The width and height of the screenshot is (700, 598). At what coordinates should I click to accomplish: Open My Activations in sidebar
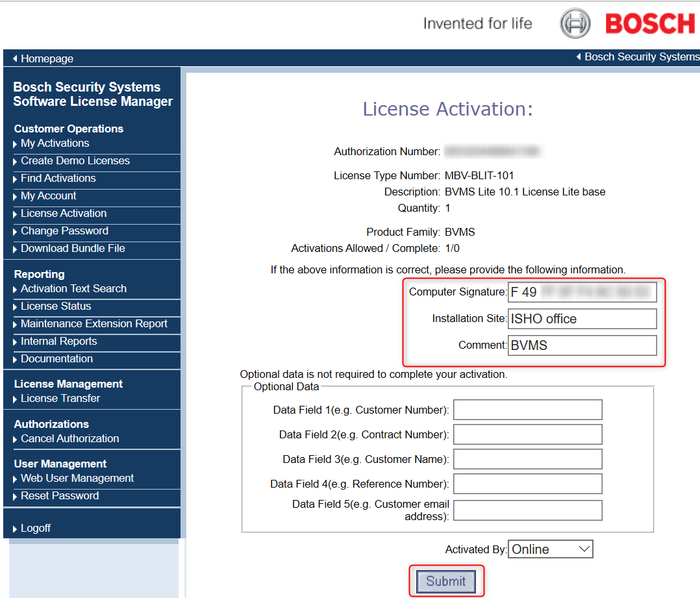click(x=55, y=143)
